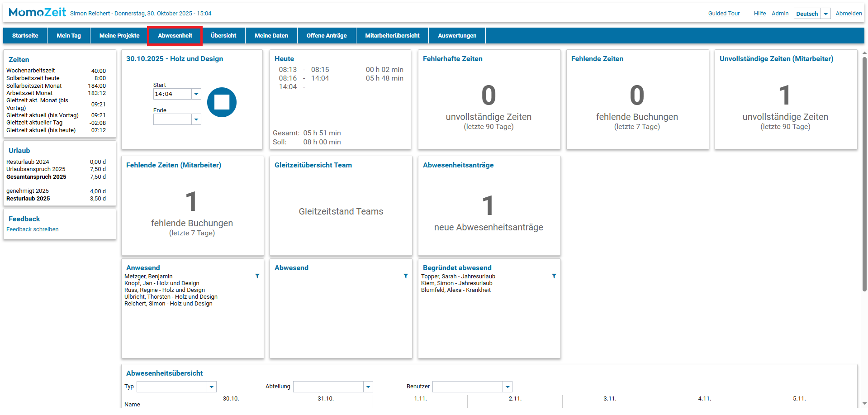Open the Deutsch language selector
The height and width of the screenshot is (415, 868).
tap(825, 14)
